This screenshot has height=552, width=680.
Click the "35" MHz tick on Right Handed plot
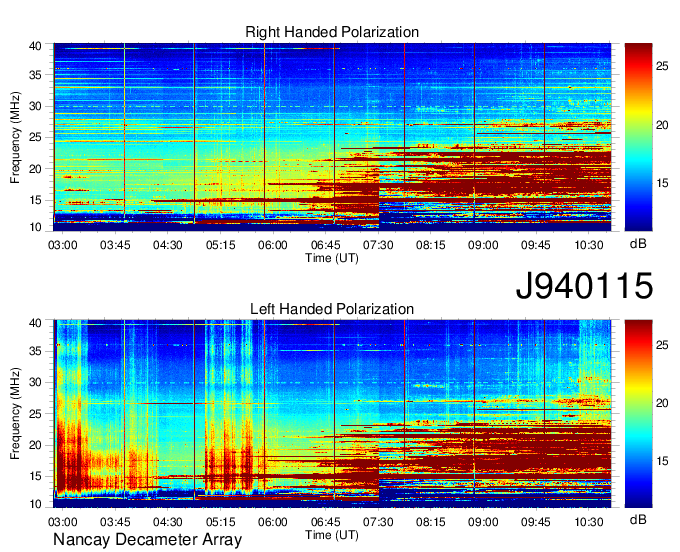click(35, 75)
